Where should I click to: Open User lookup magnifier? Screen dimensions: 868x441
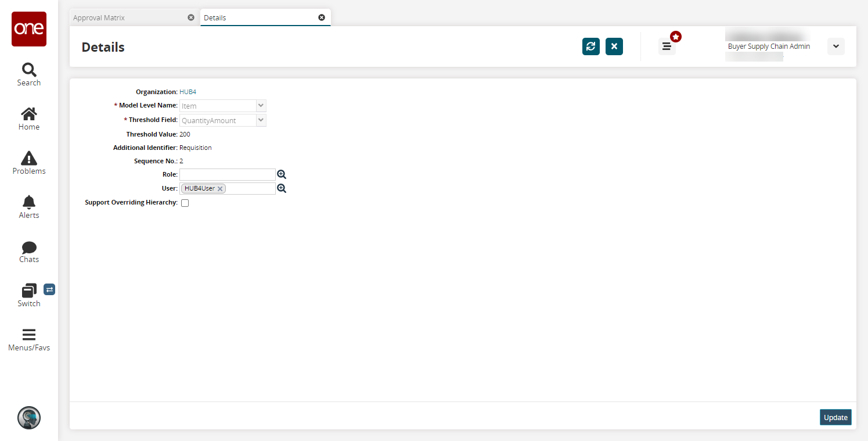282,188
